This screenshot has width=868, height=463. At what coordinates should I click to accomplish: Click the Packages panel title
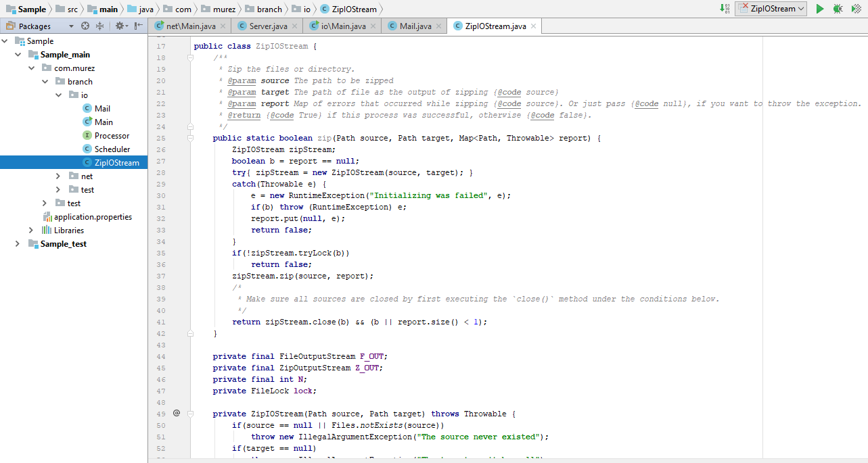click(x=34, y=26)
